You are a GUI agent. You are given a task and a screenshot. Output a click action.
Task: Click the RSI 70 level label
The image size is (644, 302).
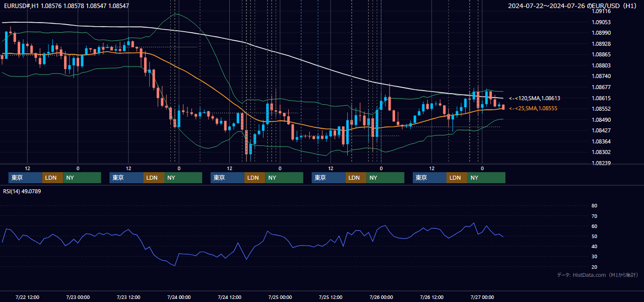click(x=594, y=216)
